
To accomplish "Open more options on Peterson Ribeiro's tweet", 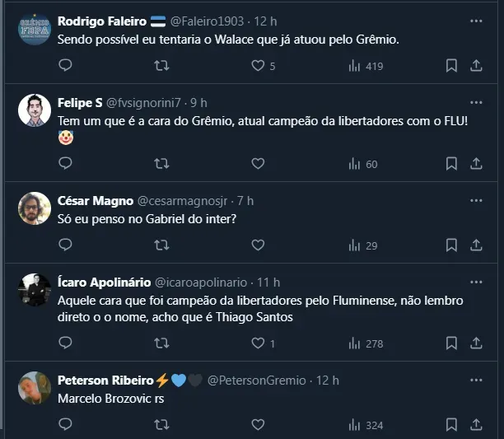I will pyautogui.click(x=476, y=380).
